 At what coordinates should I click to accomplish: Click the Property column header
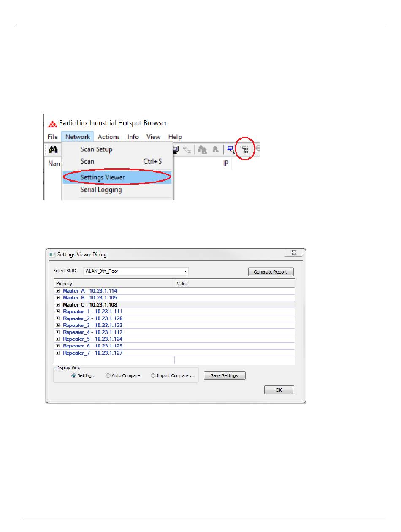[114, 284]
